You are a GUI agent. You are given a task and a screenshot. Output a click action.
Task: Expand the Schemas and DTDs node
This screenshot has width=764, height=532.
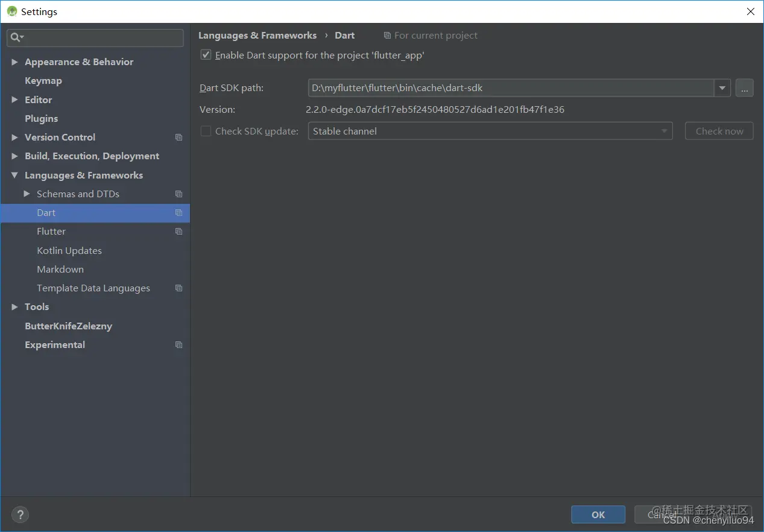[27, 194]
